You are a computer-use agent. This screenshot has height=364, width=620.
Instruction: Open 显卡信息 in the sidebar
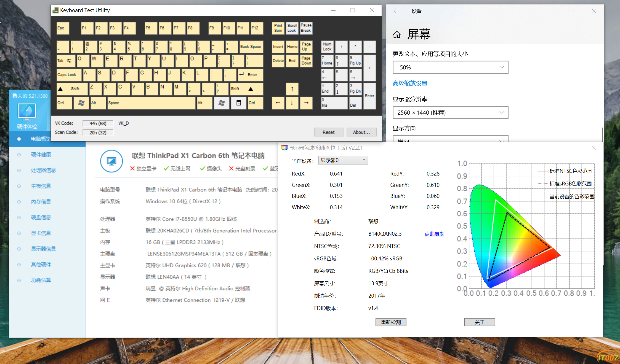(x=41, y=233)
